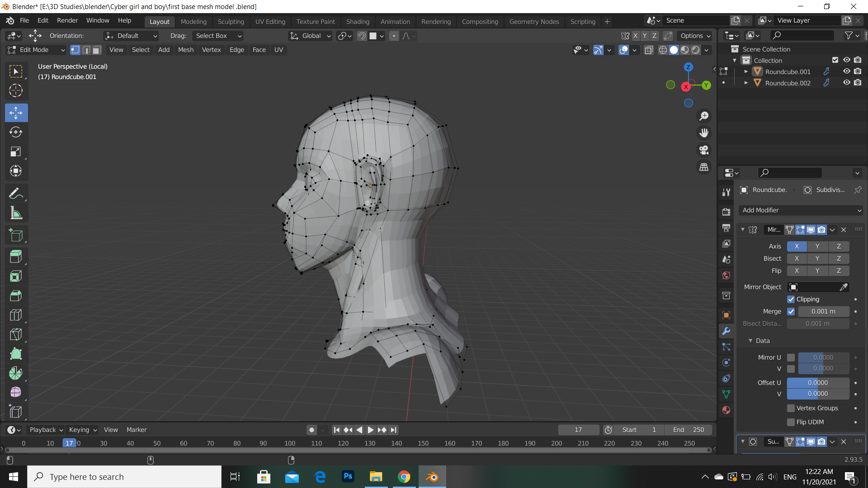Toggle camera view in viewport

point(704,150)
